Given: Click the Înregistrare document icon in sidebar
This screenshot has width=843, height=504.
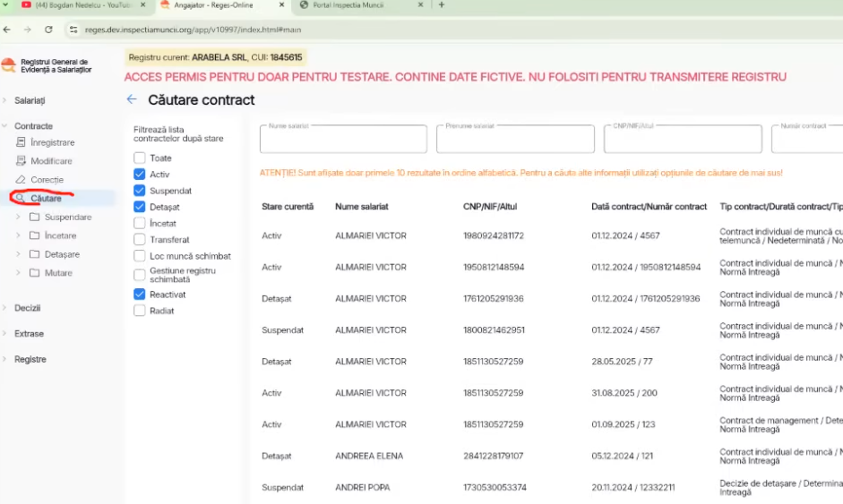Looking at the screenshot, I should (22, 142).
